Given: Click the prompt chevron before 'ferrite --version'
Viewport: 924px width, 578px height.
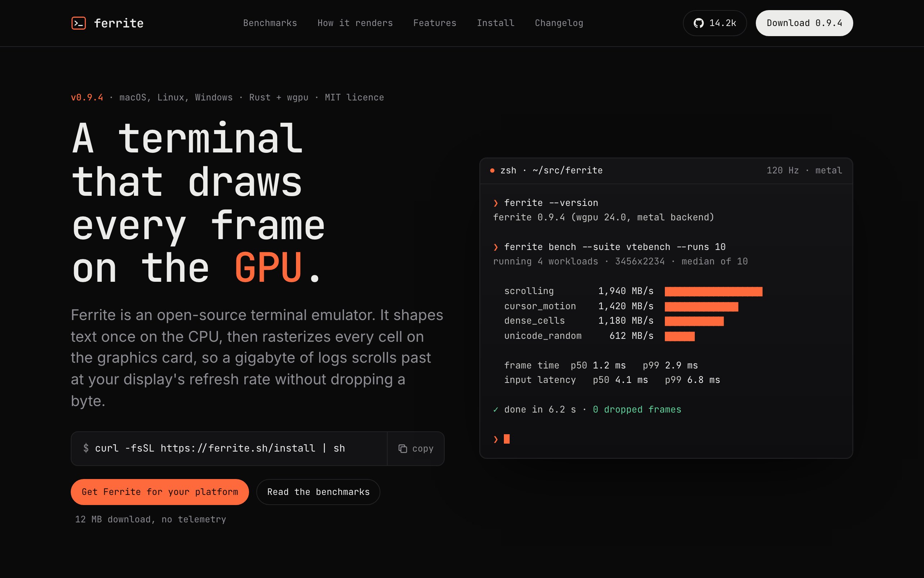Looking at the screenshot, I should click(496, 203).
